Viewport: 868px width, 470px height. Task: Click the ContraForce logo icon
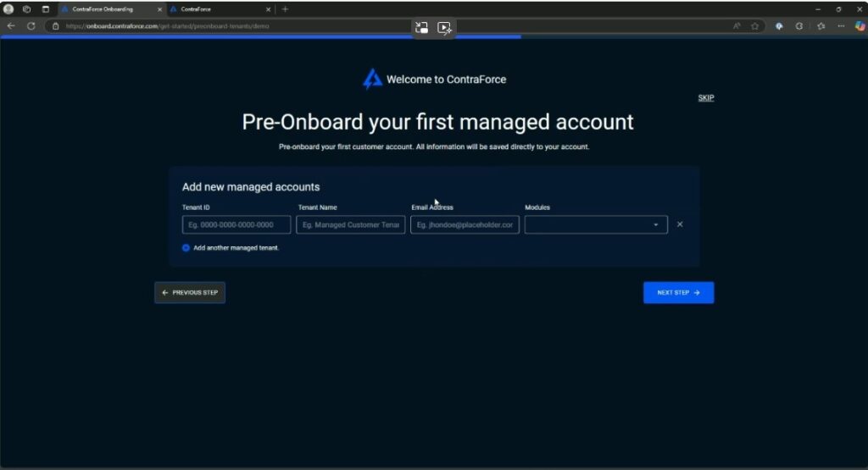pyautogui.click(x=372, y=80)
